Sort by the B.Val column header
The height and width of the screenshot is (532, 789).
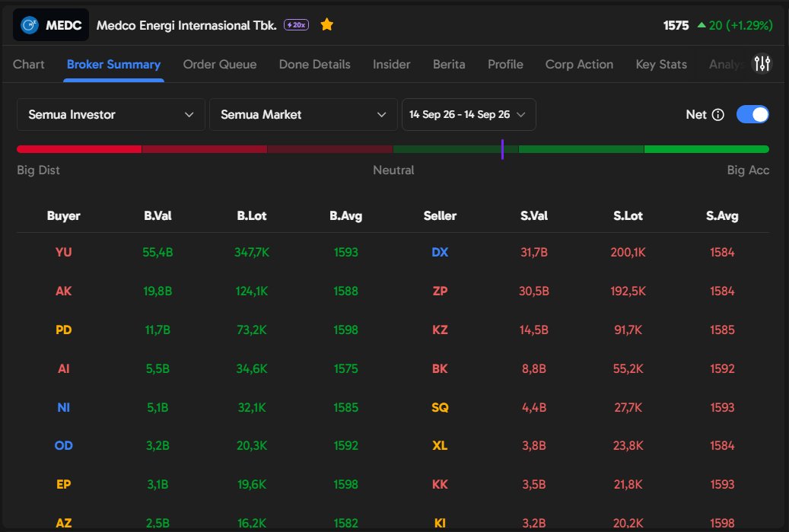[x=157, y=215]
